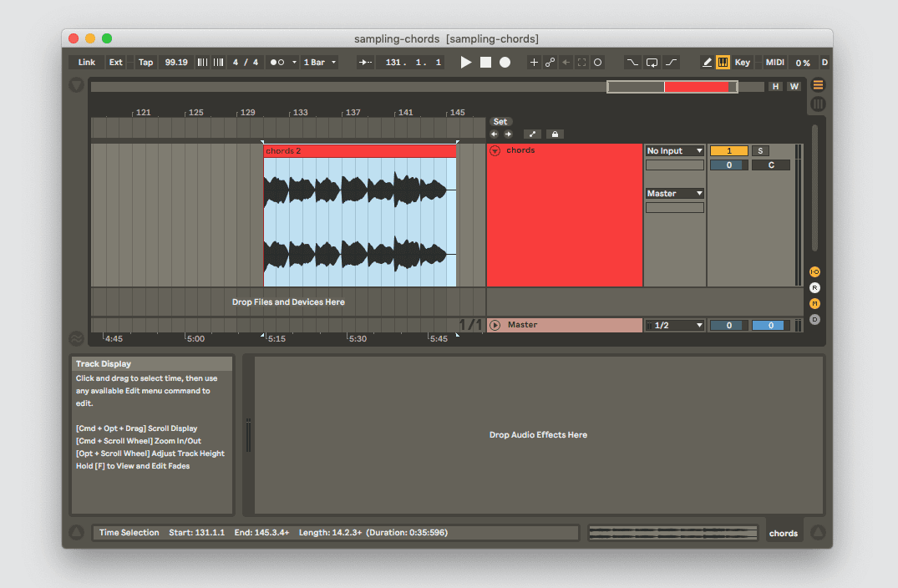This screenshot has height=588, width=898.
Task: Start playback with the Play button
Action: coord(466,62)
